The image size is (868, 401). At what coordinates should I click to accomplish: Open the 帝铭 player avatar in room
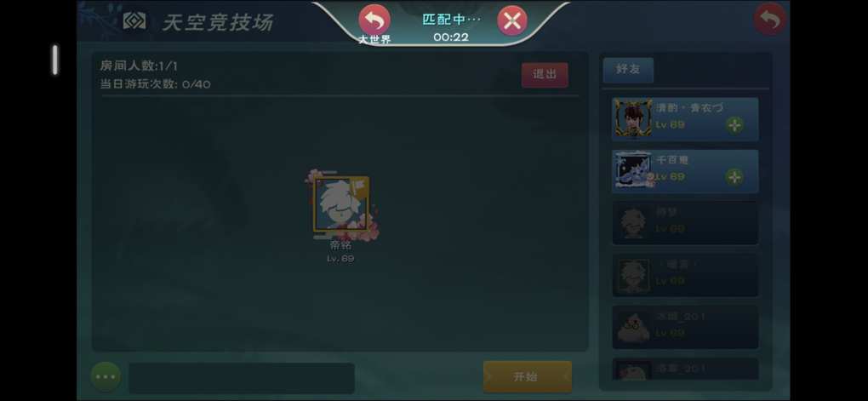[341, 204]
